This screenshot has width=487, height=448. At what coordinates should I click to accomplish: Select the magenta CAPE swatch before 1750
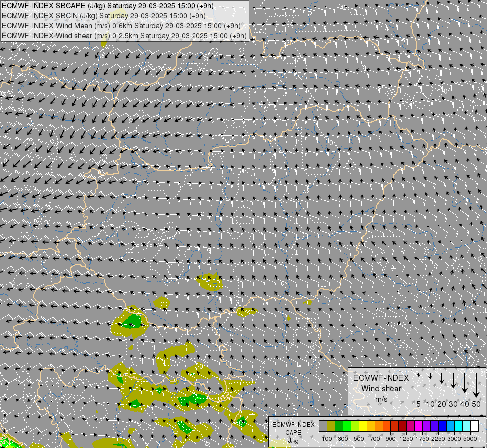(419, 426)
